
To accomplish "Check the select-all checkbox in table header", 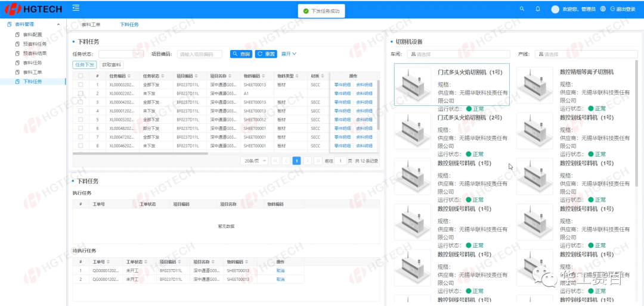I will point(80,76).
